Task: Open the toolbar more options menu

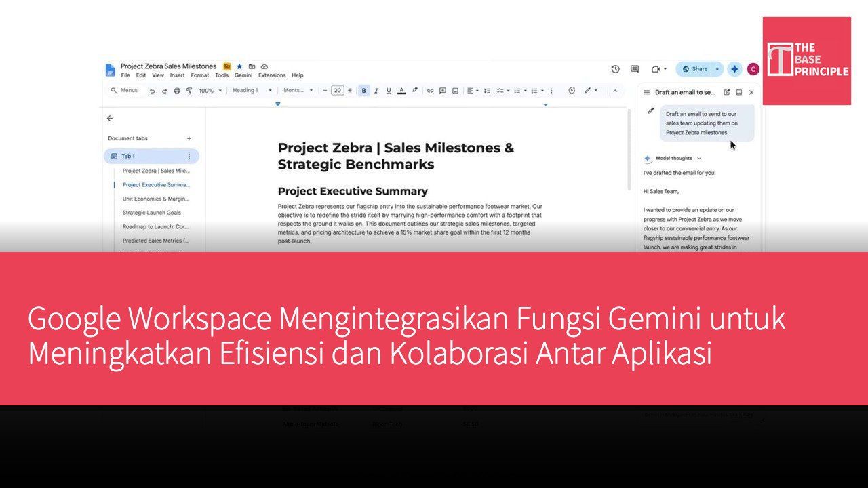Action: (x=551, y=90)
